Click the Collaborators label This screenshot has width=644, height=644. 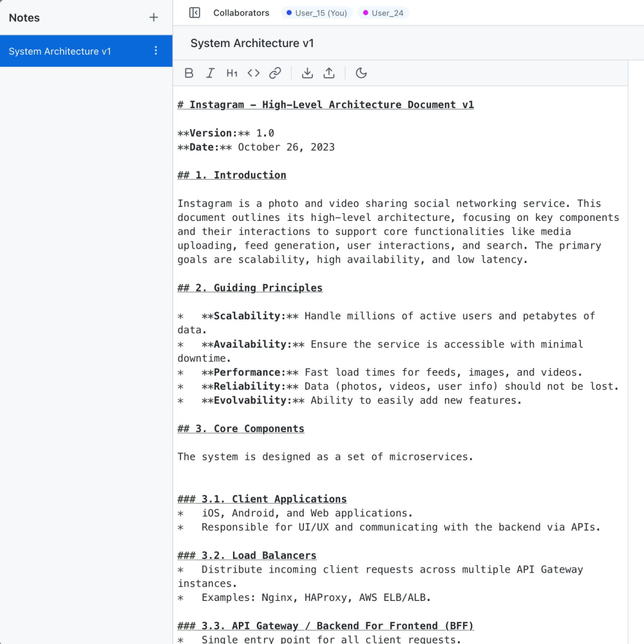pyautogui.click(x=241, y=13)
